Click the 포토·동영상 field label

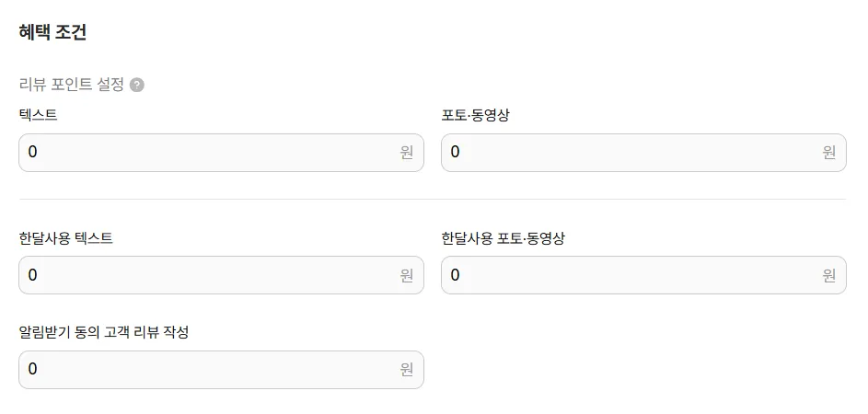pyautogui.click(x=476, y=115)
